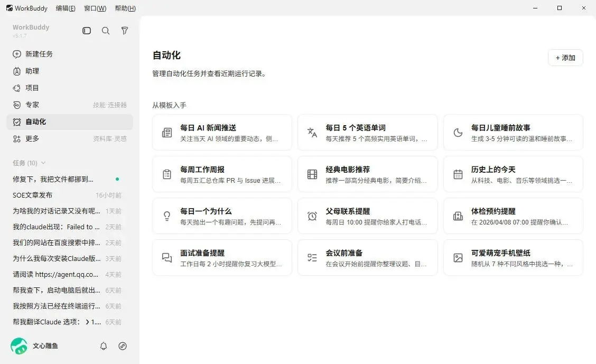Click the calendar icon of 历史上的今天

coord(458,174)
